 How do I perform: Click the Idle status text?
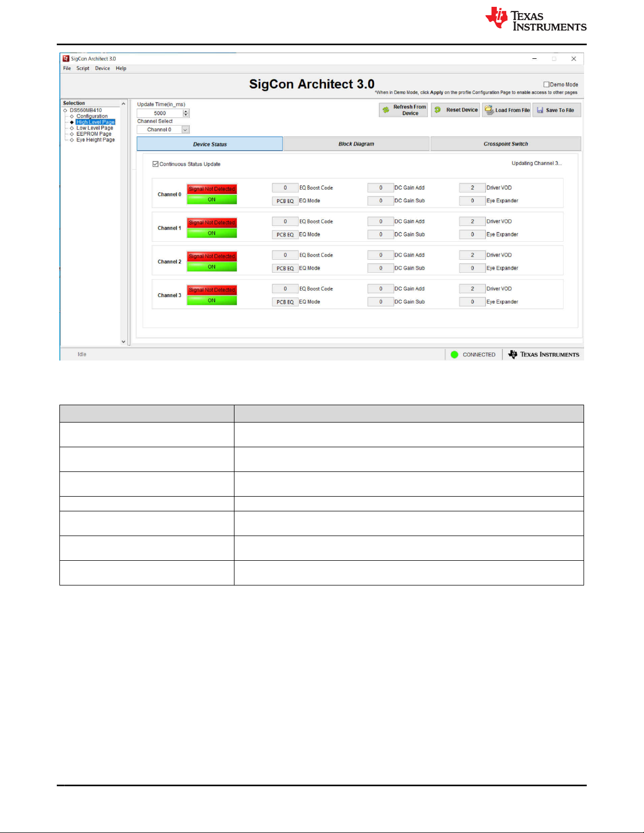[82, 354]
